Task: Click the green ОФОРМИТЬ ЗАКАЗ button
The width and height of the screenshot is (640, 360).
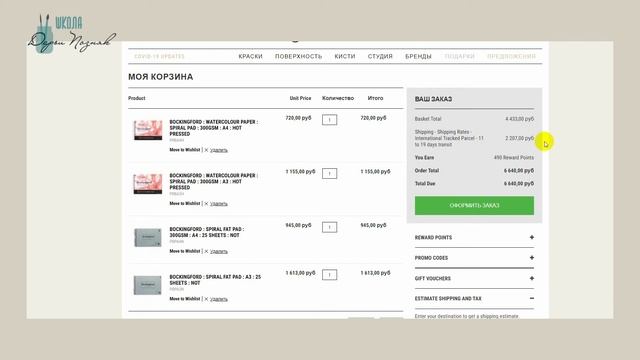Action: click(x=474, y=205)
